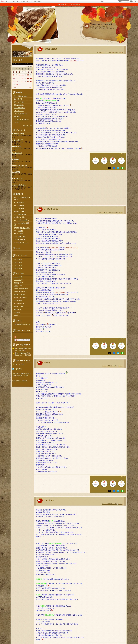Open bookmark Always You

pyautogui.click(x=17, y=147)
